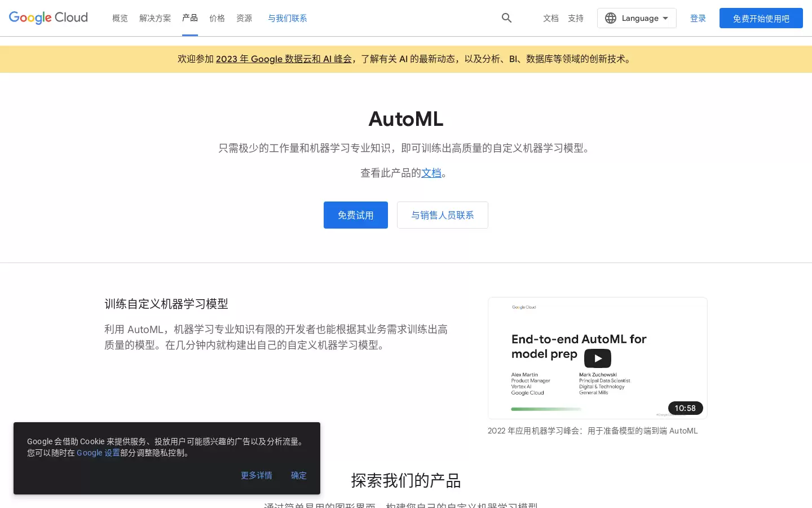The image size is (812, 508).
Task: Click the 免费试用 button
Action: pos(356,215)
